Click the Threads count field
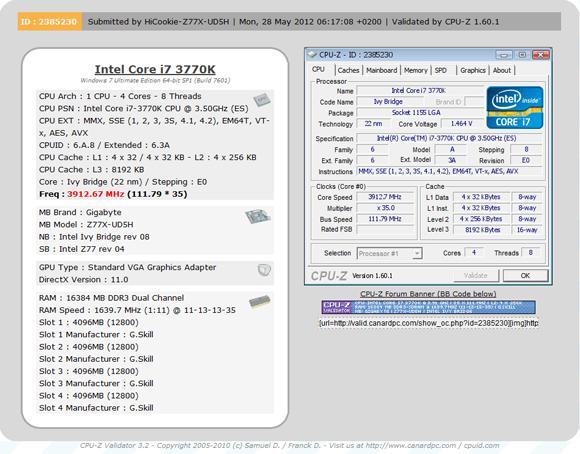Viewport: 580px width, 454px height. point(531,253)
